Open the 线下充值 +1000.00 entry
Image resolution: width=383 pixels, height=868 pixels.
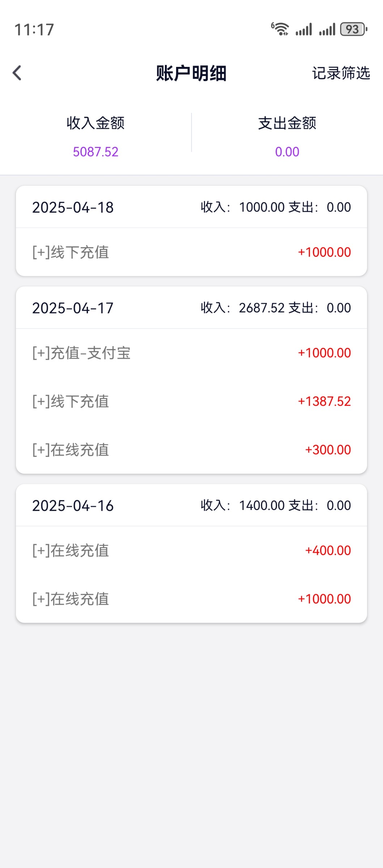coord(191,252)
